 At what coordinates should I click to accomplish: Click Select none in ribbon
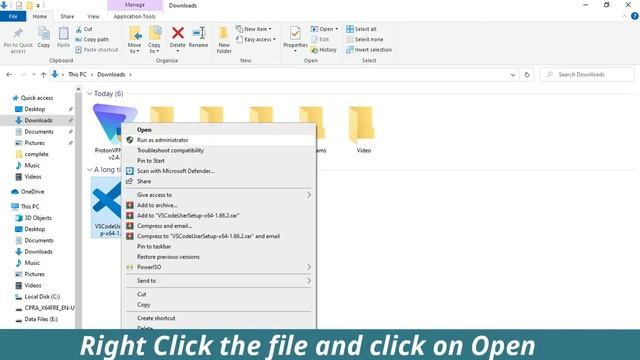[x=364, y=39]
